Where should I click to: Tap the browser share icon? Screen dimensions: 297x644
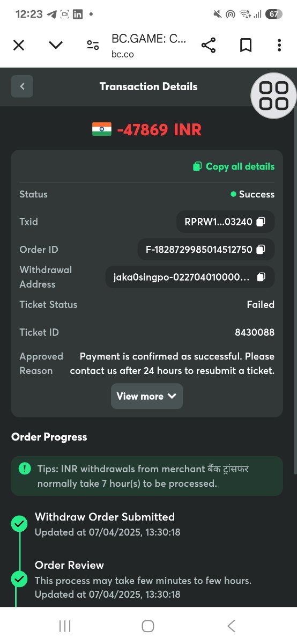click(208, 45)
